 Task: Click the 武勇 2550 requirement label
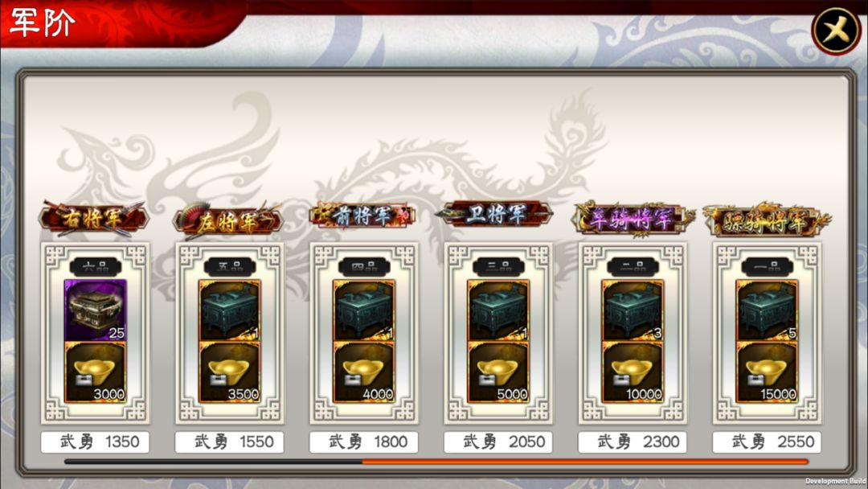tap(767, 442)
